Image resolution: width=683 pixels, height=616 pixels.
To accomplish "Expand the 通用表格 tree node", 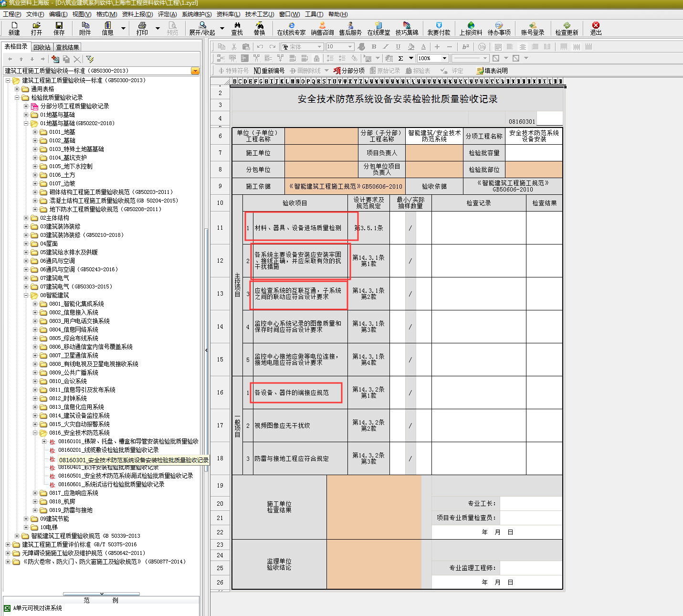I will point(17,89).
